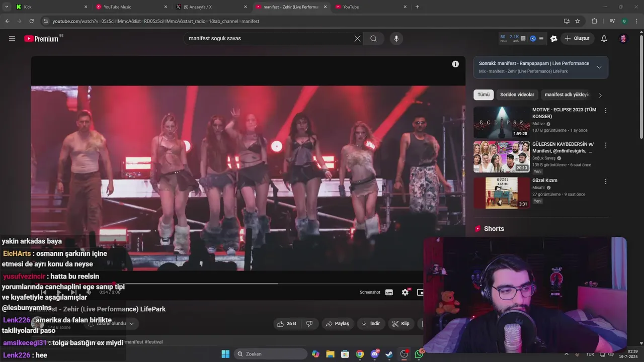This screenshot has height=362, width=644.
Task: Open the Soğuk Savaş channel link
Action: pyautogui.click(x=544, y=158)
